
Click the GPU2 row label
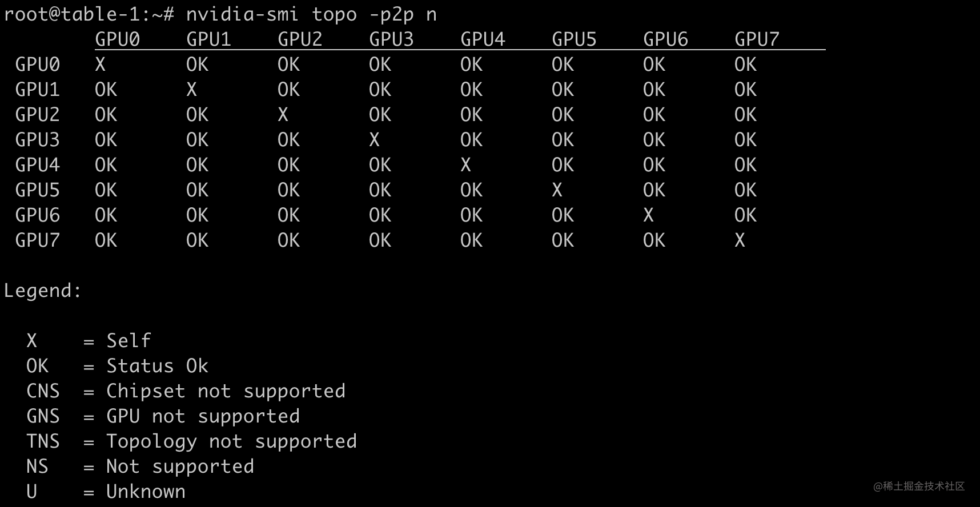coord(37,115)
